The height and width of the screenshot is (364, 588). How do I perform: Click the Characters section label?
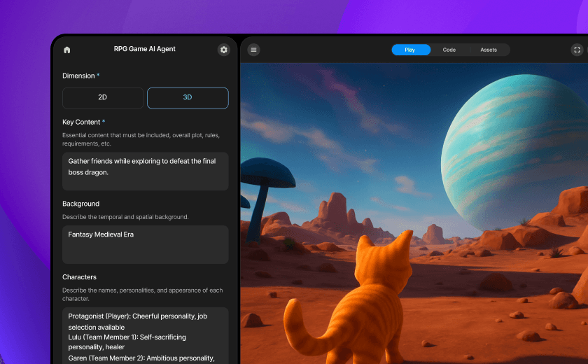click(x=80, y=277)
